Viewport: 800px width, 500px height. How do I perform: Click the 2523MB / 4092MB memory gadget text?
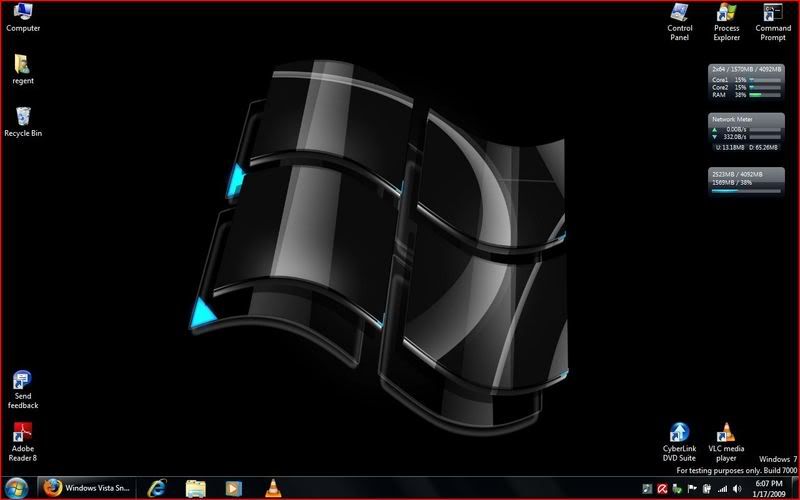pos(737,174)
